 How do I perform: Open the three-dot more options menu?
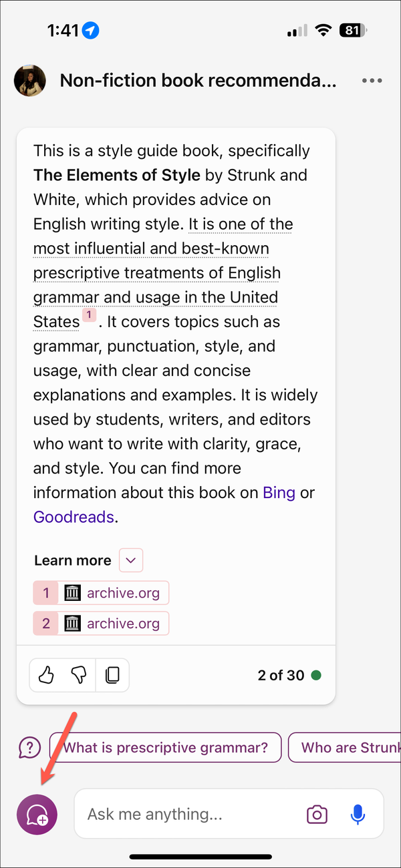[x=372, y=81]
